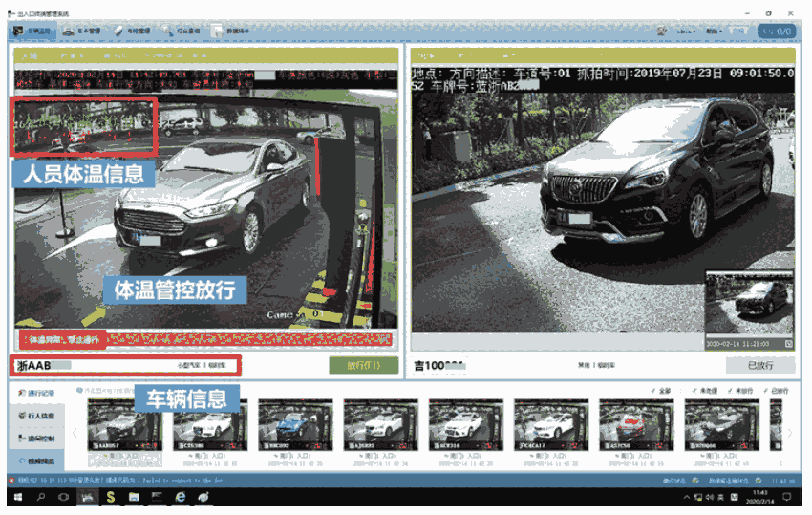
Task: Select the 全部 filter option
Action: tap(660, 392)
